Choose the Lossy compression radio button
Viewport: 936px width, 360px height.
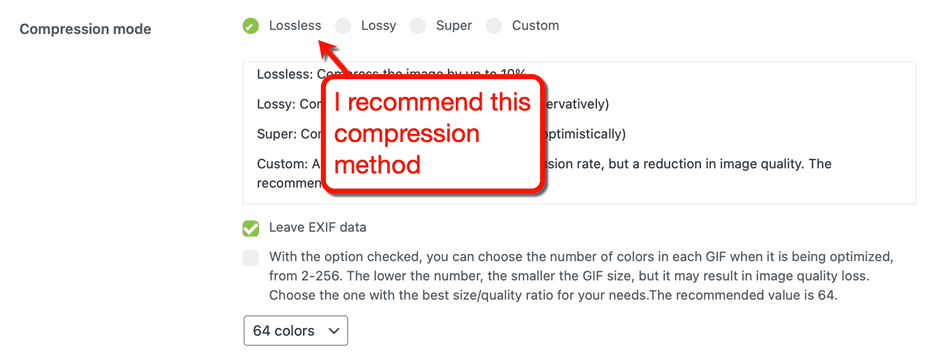pos(343,26)
